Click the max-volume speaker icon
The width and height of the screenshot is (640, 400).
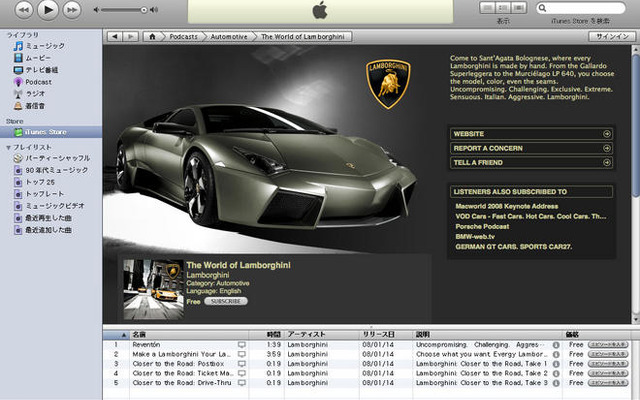point(154,10)
